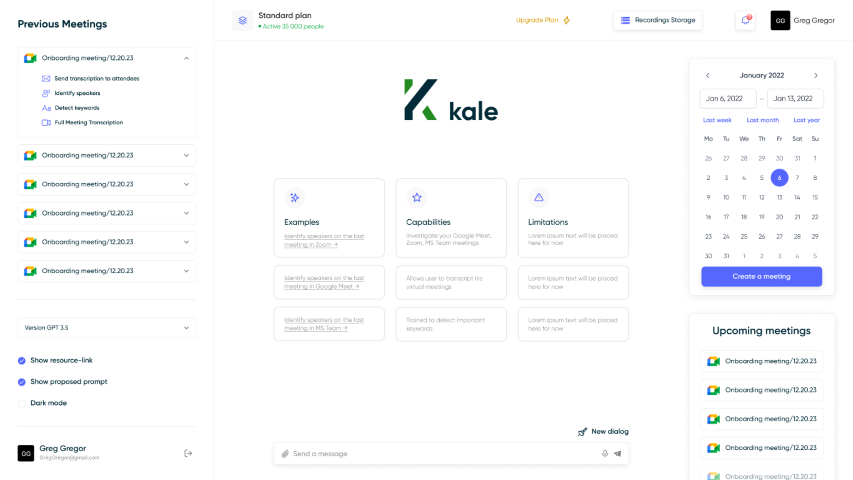Click the Limitations card

click(573, 218)
